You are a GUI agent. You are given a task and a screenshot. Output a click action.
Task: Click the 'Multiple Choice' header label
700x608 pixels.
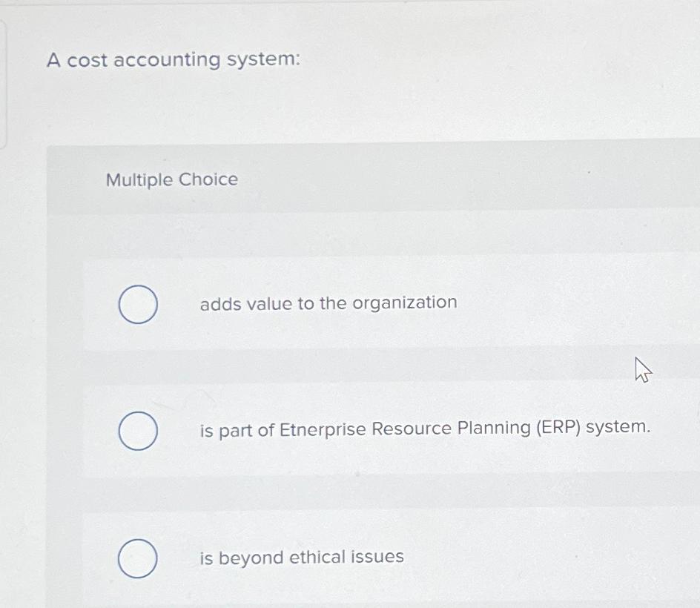pyautogui.click(x=171, y=179)
